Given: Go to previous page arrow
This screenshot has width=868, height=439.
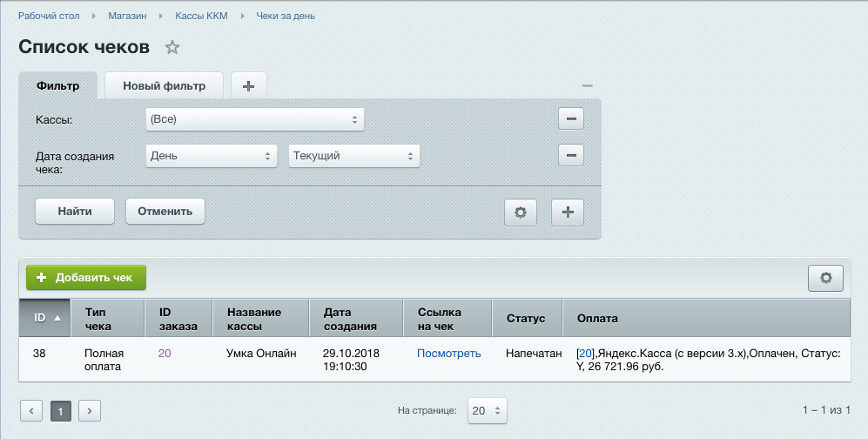Looking at the screenshot, I should (x=31, y=410).
